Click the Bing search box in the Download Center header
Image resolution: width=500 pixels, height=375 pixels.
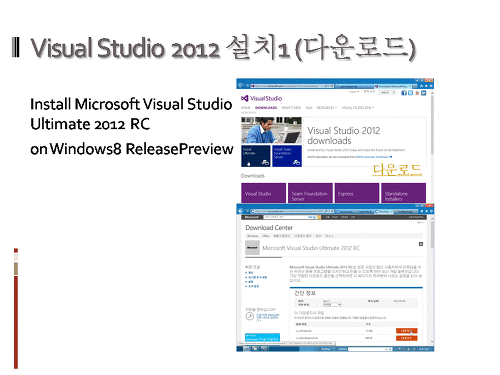pos(290,217)
